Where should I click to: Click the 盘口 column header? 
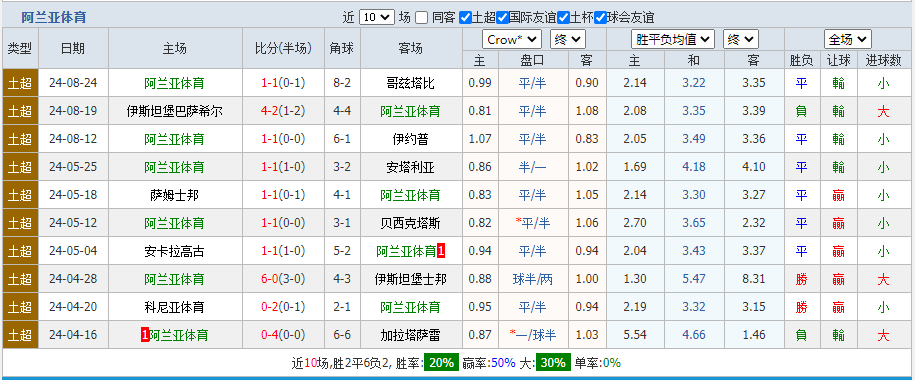point(532,60)
